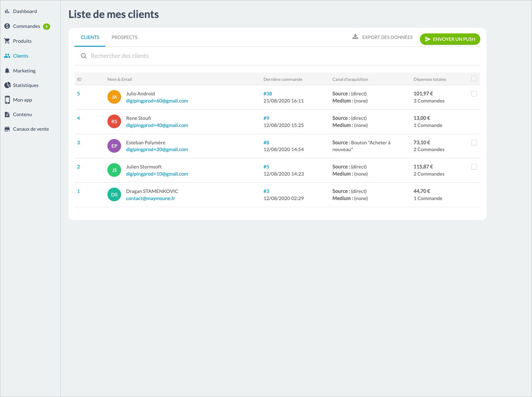This screenshot has height=397, width=532.
Task: Click the Dernière commande column header
Action: point(283,79)
